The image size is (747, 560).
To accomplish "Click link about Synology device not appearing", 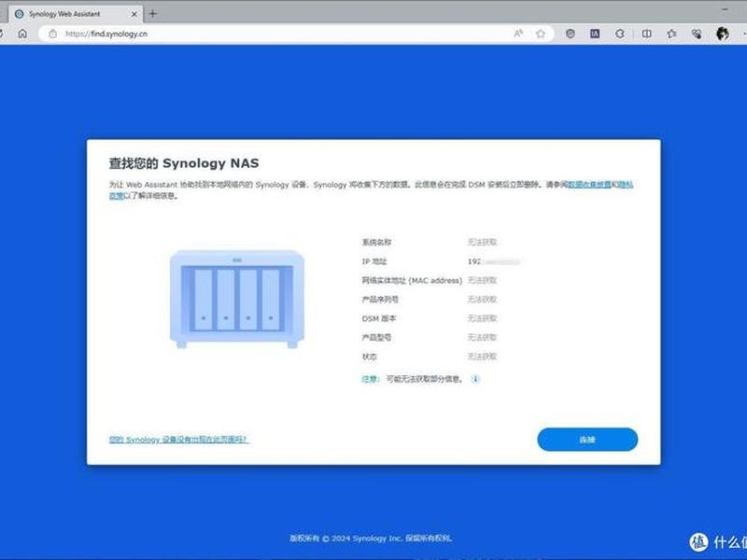I will pos(178,439).
